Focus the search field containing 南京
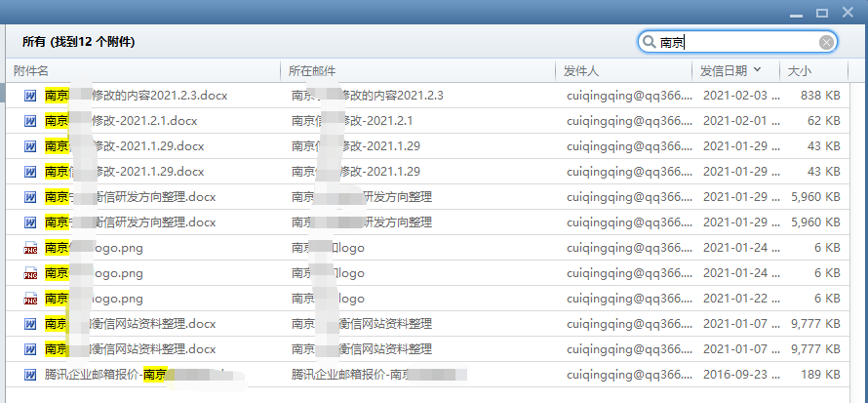This screenshot has height=403, width=868. 736,42
